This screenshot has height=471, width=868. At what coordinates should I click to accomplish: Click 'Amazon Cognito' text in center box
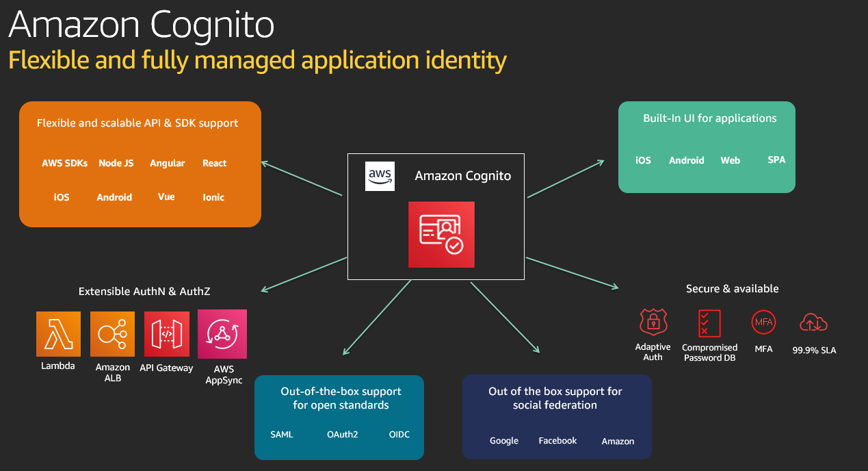[x=463, y=176]
